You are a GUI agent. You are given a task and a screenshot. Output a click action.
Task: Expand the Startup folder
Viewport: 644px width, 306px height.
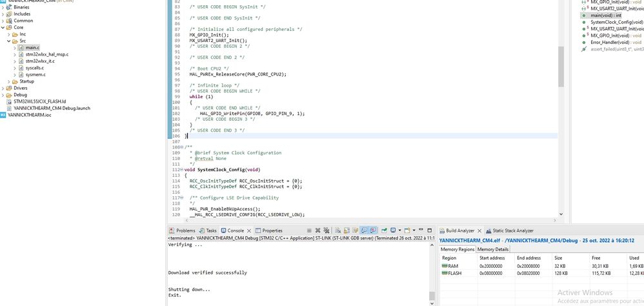(x=9, y=81)
